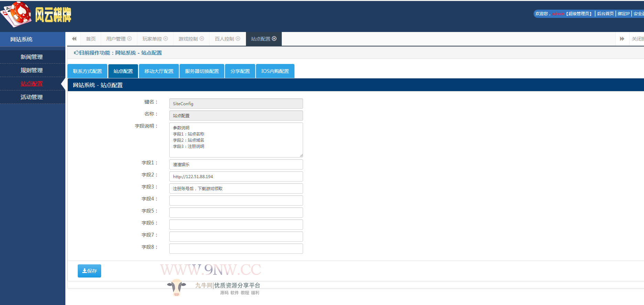
Task: Grab the 字段说明 textarea resize handle
Action: [x=301, y=155]
